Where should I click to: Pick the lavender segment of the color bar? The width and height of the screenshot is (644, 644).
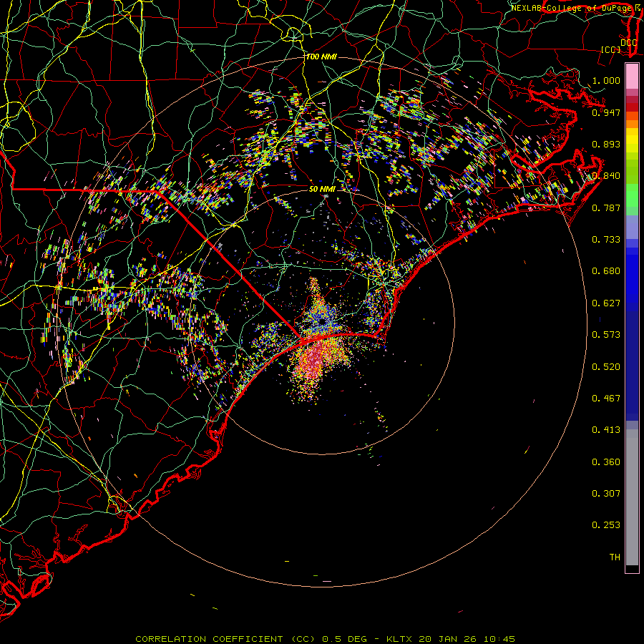(632, 228)
